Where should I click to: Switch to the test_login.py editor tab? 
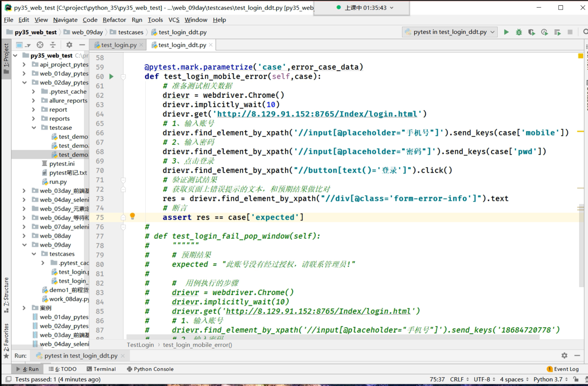pyautogui.click(x=119, y=45)
